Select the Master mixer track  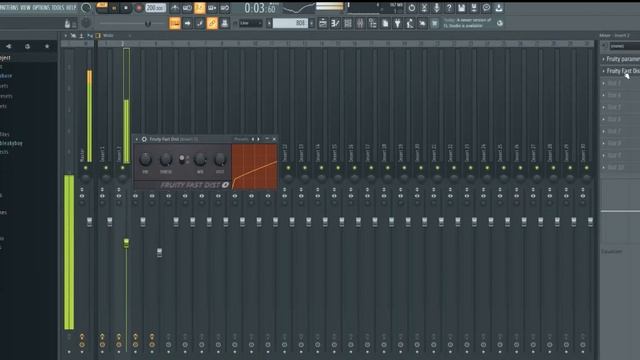coord(82,155)
